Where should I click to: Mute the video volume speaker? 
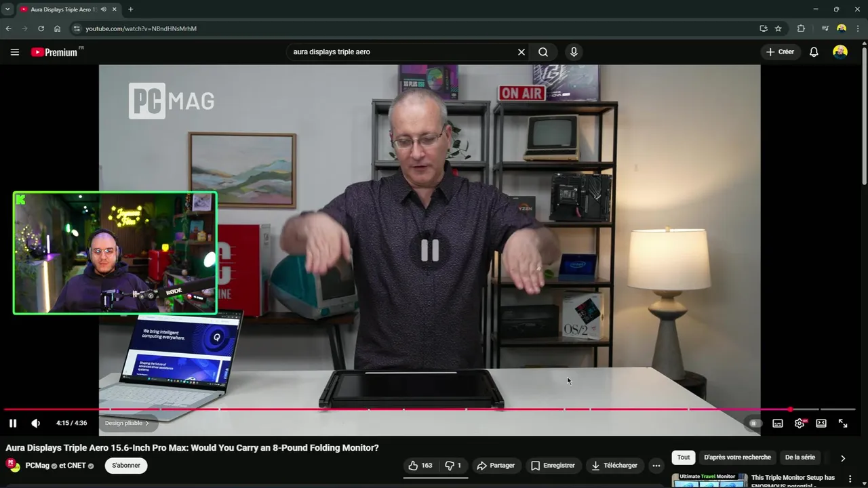[x=35, y=423]
